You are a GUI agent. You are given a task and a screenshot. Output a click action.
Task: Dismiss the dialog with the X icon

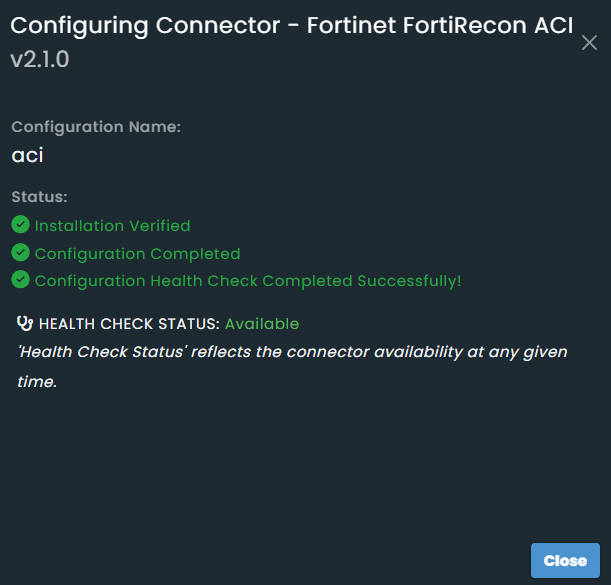tap(589, 43)
